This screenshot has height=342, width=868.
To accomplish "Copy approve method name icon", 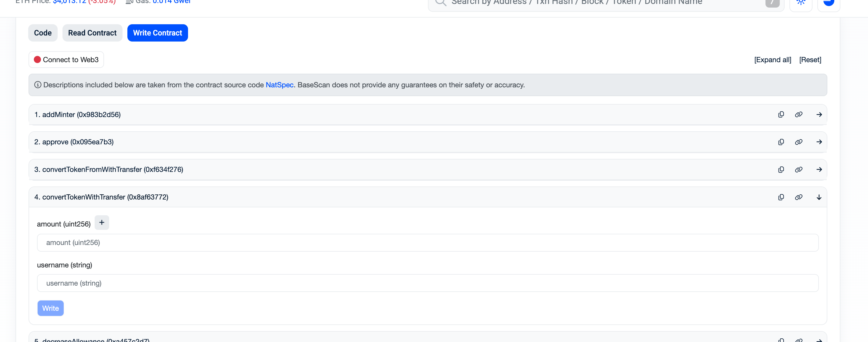I will [x=781, y=142].
